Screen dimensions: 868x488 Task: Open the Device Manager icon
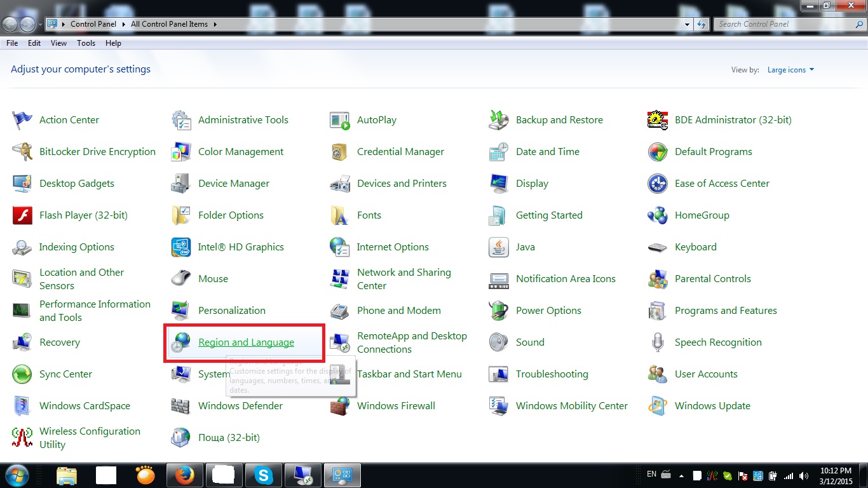pos(181,183)
